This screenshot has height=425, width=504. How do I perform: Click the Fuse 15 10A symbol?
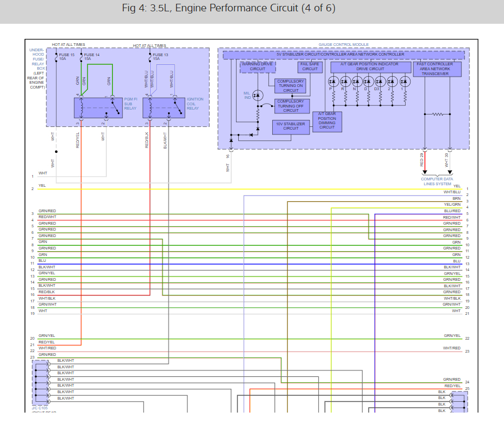pos(56,55)
